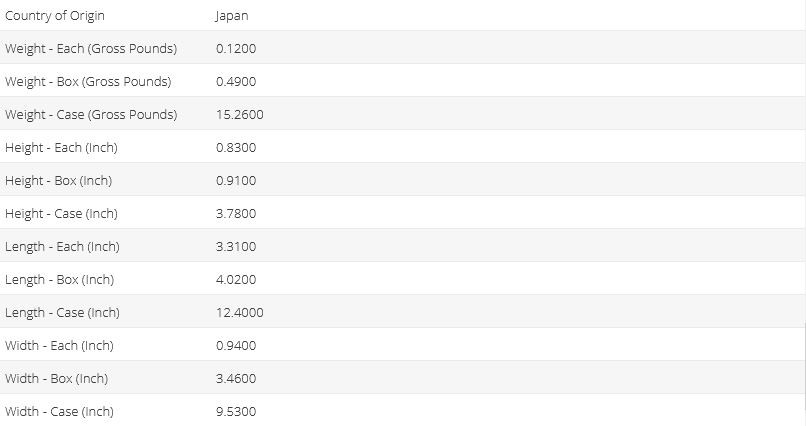This screenshot has height=426, width=806.
Task: Select the 4.0200 box length value
Action: click(236, 280)
